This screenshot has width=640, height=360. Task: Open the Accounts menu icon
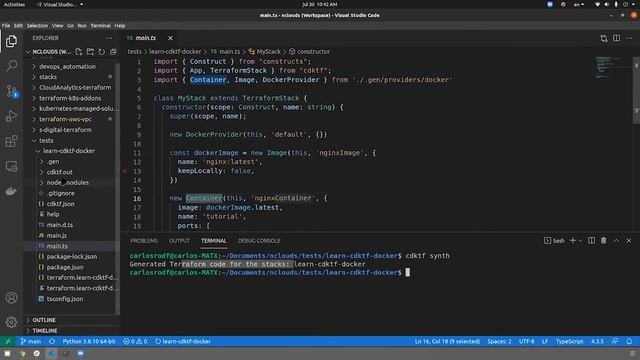point(11,298)
